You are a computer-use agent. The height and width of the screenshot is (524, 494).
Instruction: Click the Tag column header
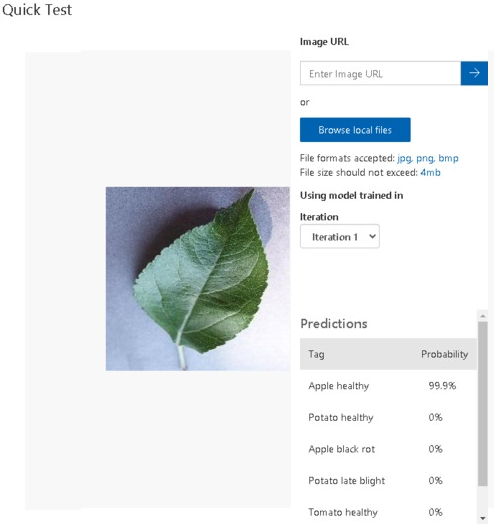click(316, 354)
